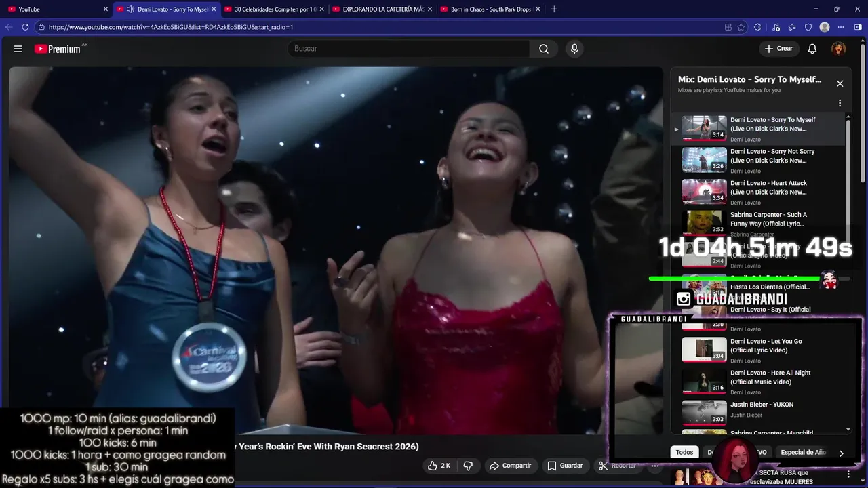Dislike the video
Viewport: 868px width, 488px height.
tap(468, 466)
